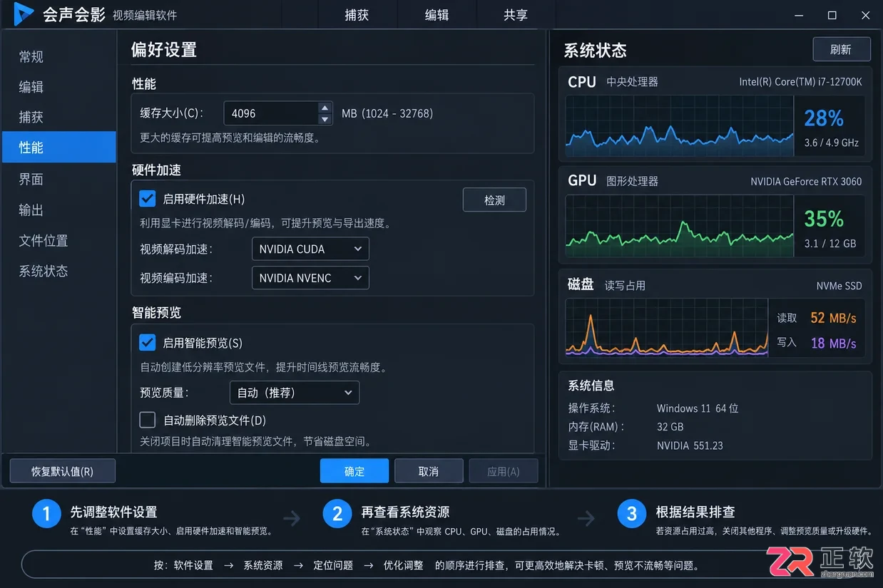Select 编辑 in the preferences sidebar
Viewport: 883px width, 588px height.
click(x=59, y=87)
